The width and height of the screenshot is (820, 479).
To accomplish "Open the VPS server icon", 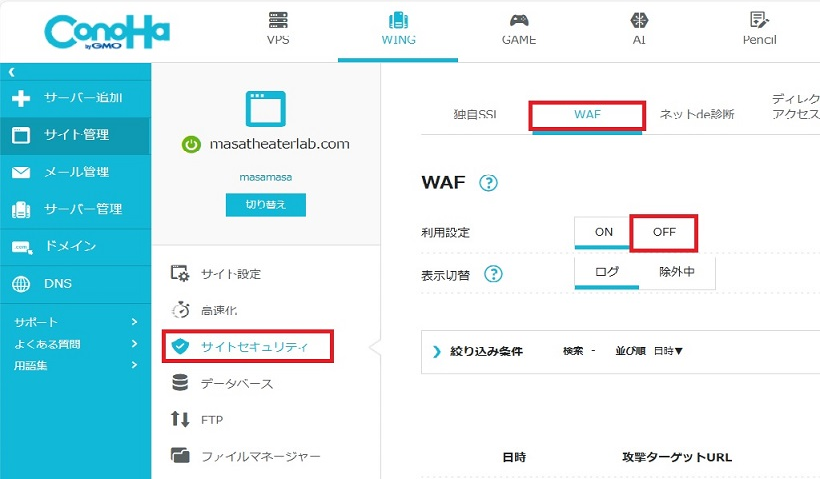I will [x=278, y=21].
